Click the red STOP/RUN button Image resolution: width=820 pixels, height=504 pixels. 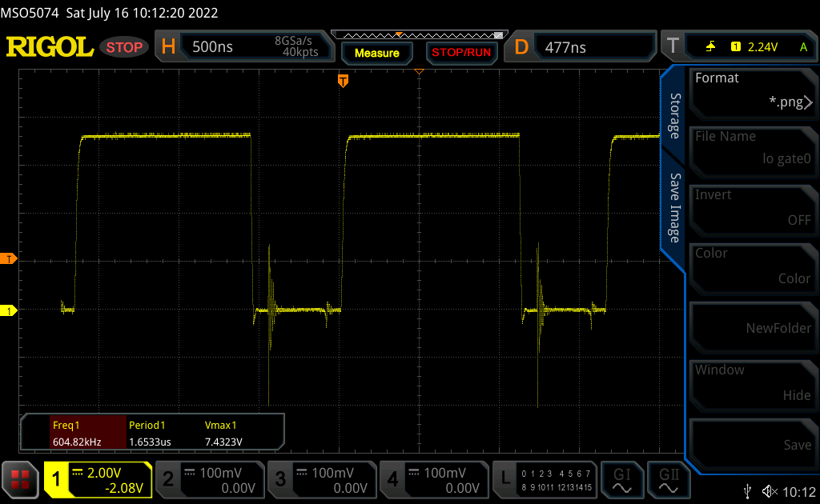[460, 53]
